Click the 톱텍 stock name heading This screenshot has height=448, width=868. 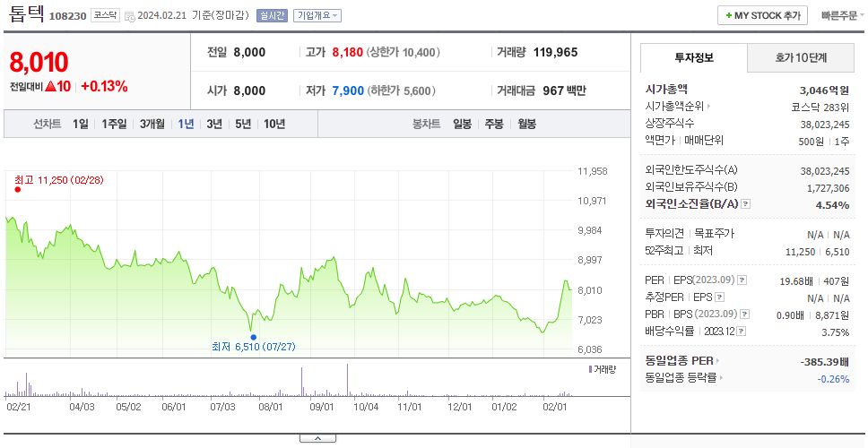coord(26,14)
